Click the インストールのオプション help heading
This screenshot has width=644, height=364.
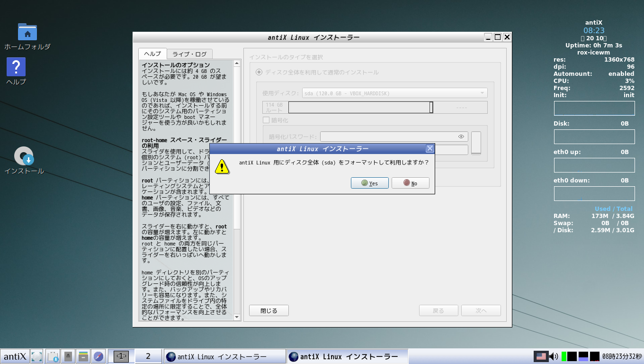[x=176, y=65]
